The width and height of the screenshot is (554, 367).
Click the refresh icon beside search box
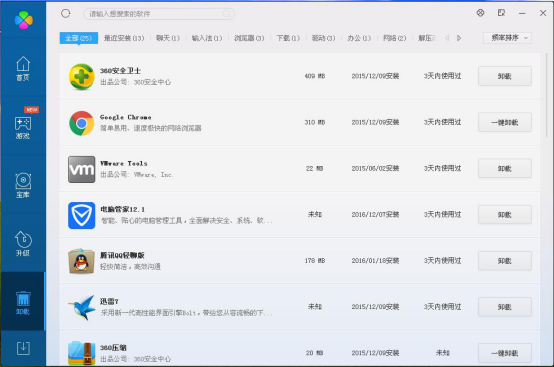pyautogui.click(x=66, y=14)
